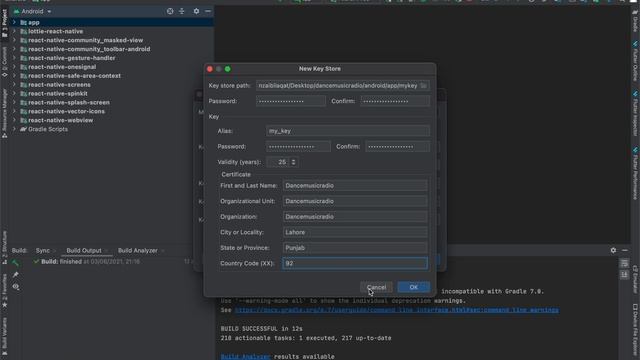Screen dimensions: 640x360
Task: Open the Build Analyzer results link
Action: point(245,357)
